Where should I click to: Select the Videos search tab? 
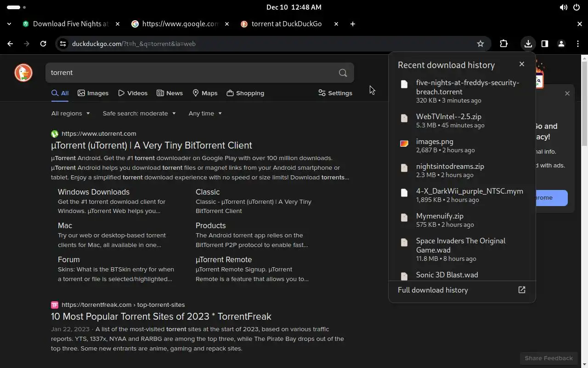(133, 93)
